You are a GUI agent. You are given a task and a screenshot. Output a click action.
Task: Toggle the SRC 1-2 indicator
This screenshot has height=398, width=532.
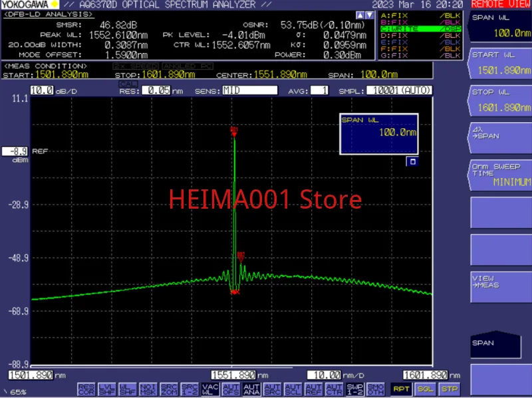click(x=190, y=389)
